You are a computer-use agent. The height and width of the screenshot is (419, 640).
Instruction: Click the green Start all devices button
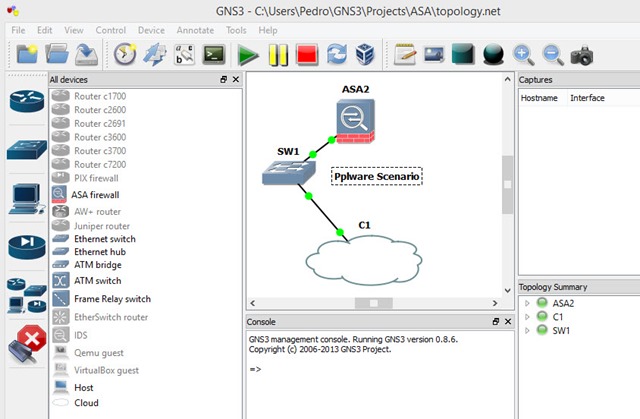click(x=248, y=55)
